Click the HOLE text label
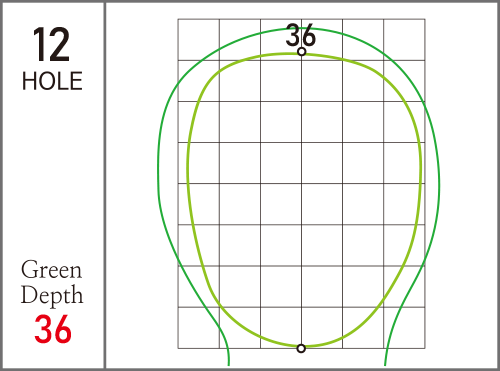This screenshot has height=371, width=500. point(52,81)
